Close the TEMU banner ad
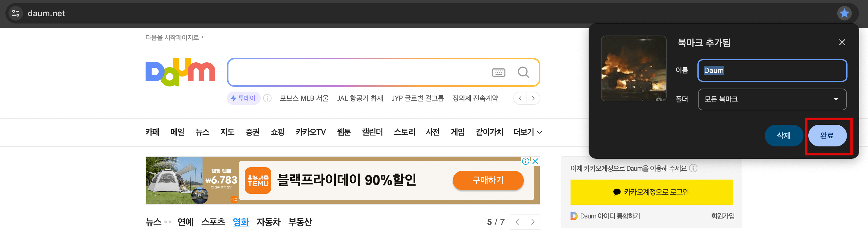The width and height of the screenshot is (868, 235). tap(535, 161)
